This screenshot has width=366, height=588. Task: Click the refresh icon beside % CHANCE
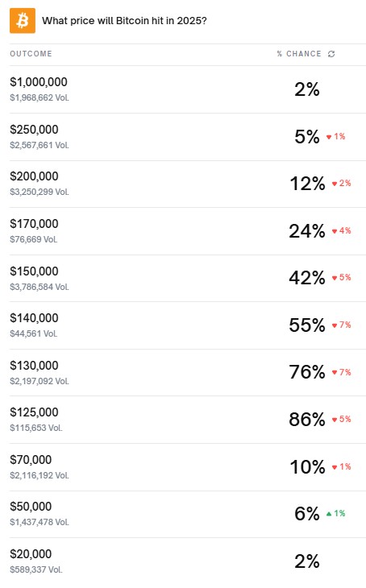pyautogui.click(x=331, y=54)
